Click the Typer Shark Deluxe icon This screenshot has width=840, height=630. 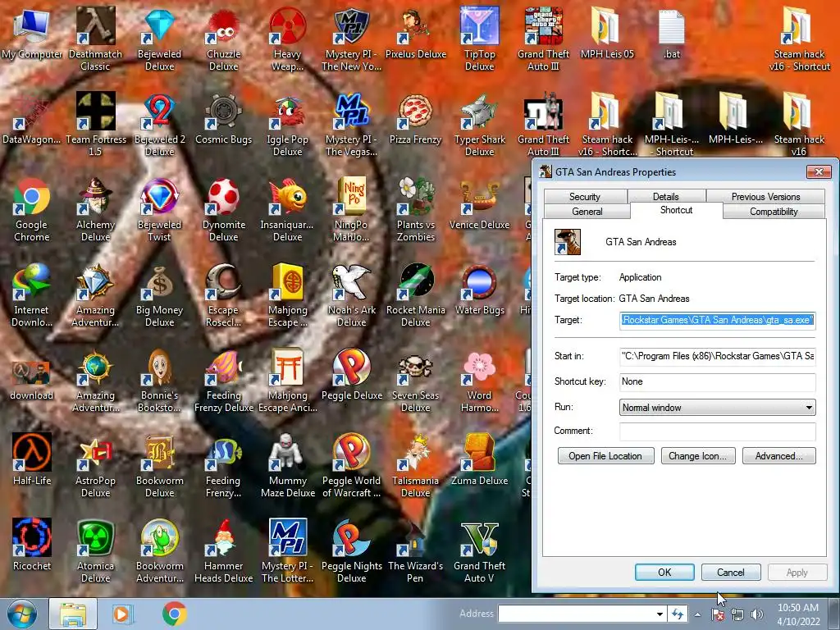[x=479, y=111]
